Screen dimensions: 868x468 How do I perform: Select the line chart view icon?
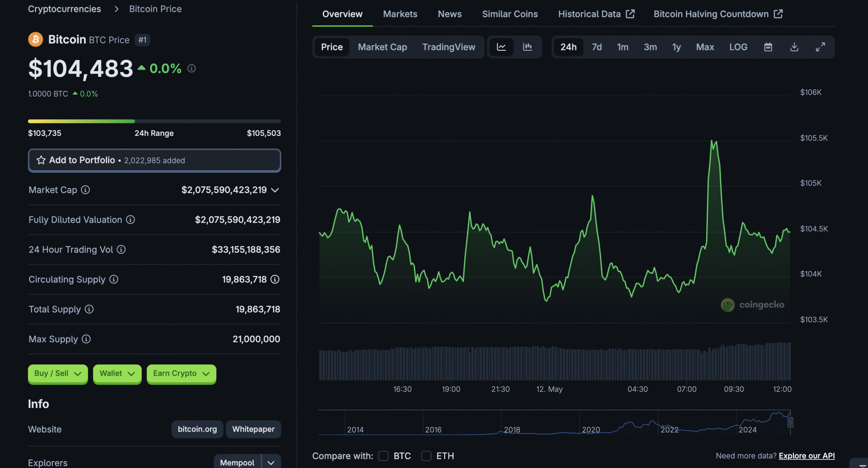pos(501,47)
